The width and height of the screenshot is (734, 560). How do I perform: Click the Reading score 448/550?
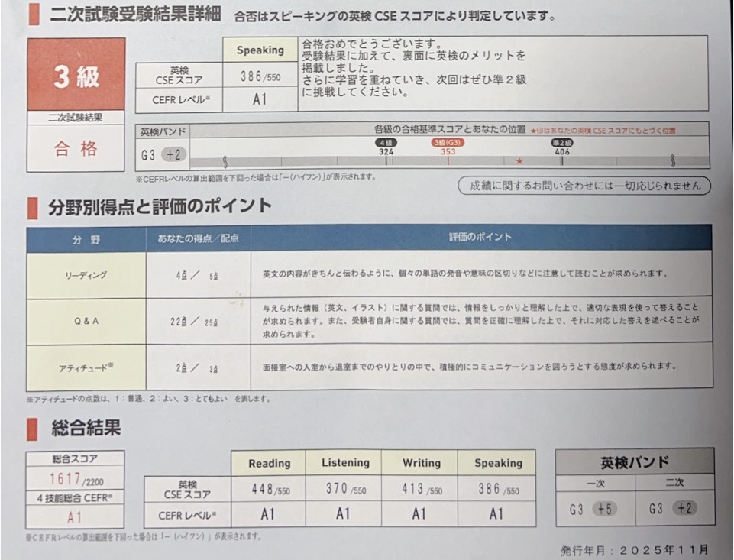[269, 489]
